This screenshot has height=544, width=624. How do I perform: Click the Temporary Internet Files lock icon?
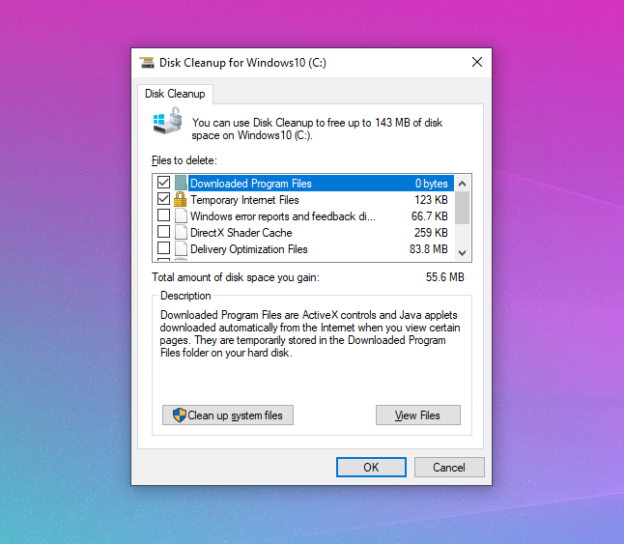click(x=181, y=200)
